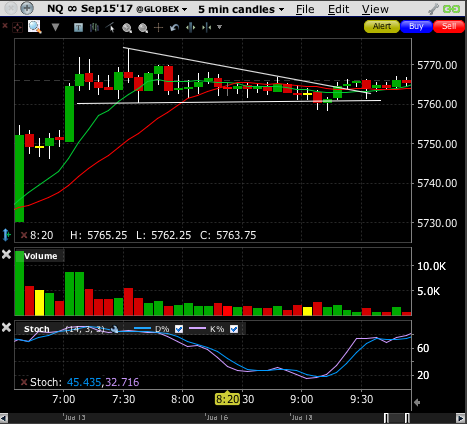Open the 5 min candles dropdown
467x424 pixels.
point(241,9)
